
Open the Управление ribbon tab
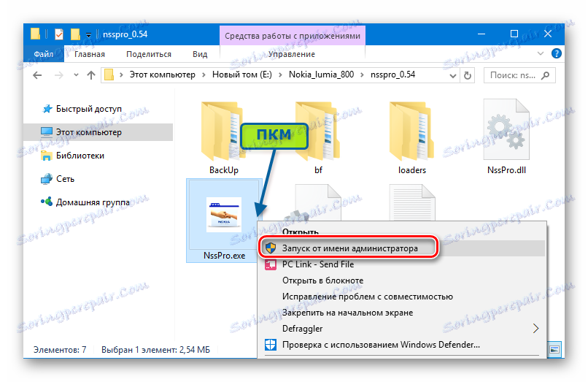click(292, 54)
